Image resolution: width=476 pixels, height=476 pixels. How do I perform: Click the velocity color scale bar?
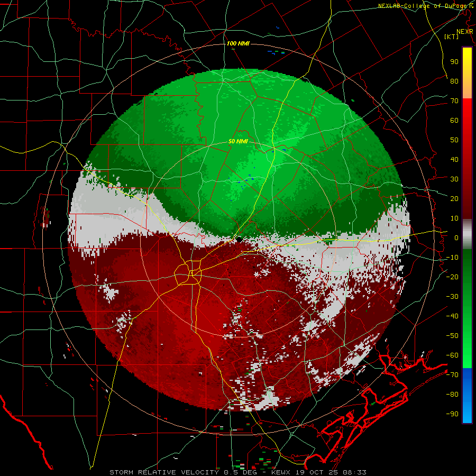pos(467,235)
